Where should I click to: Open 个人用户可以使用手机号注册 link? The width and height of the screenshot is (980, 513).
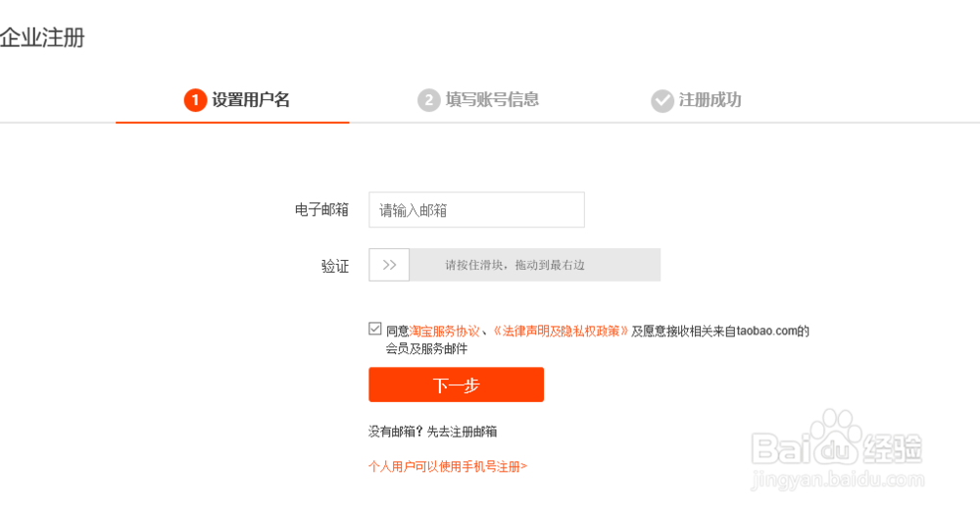(447, 466)
